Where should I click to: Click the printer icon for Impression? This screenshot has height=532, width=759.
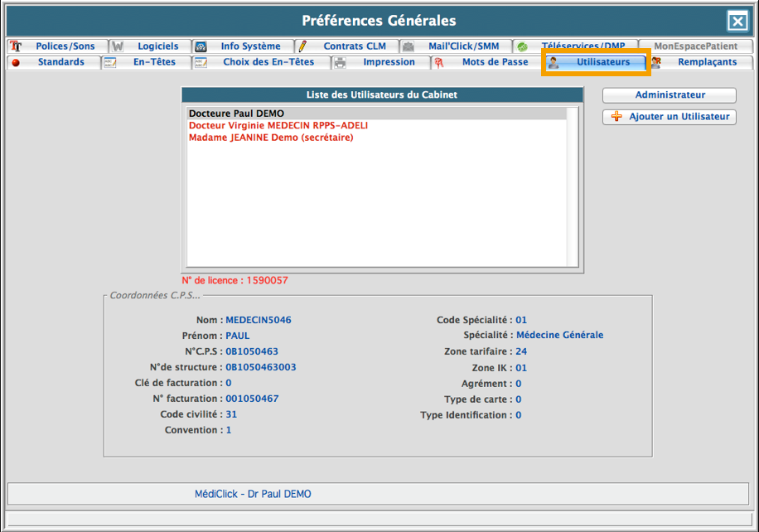click(x=341, y=62)
